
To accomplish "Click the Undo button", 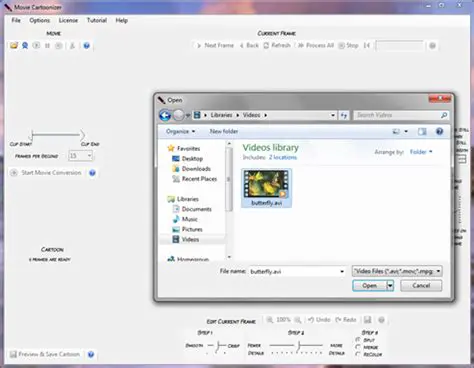I will click(319, 320).
